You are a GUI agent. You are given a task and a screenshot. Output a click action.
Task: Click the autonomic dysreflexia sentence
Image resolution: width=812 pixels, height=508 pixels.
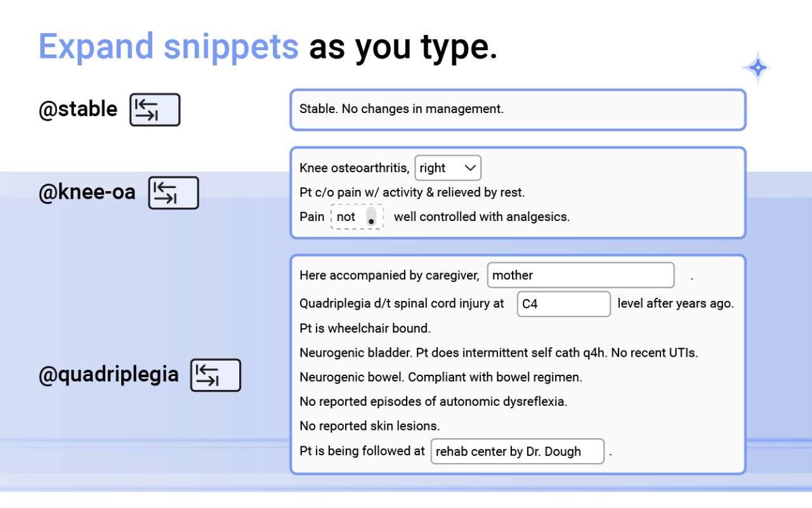(433, 401)
